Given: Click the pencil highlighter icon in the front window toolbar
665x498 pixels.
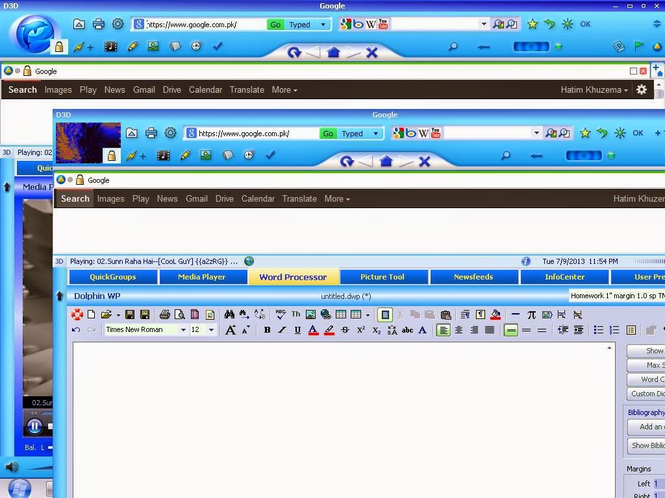Looking at the screenshot, I should point(185,155).
